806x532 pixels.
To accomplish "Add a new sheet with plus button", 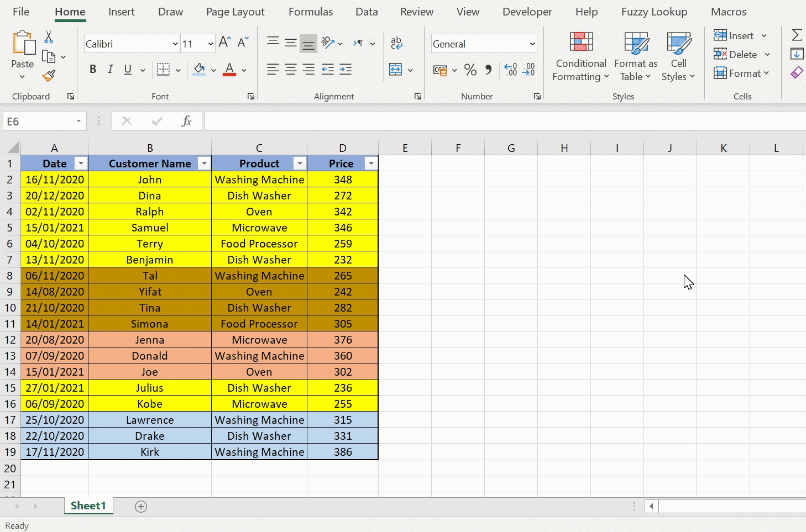I will [x=141, y=507].
